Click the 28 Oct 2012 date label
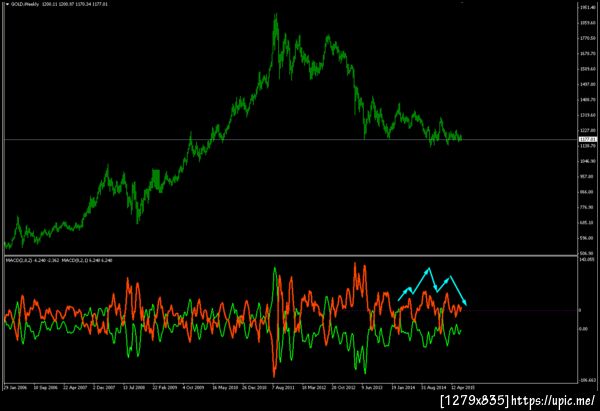 (x=344, y=388)
